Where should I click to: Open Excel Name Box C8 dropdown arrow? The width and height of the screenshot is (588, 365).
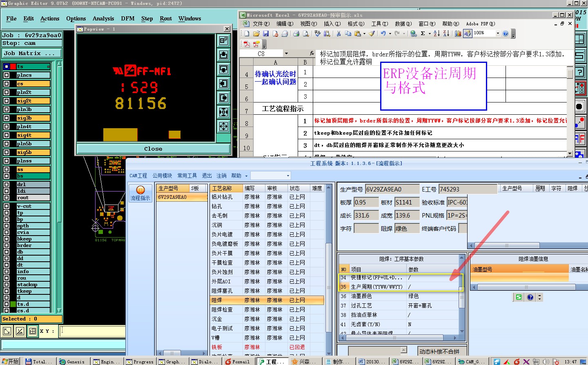(286, 53)
